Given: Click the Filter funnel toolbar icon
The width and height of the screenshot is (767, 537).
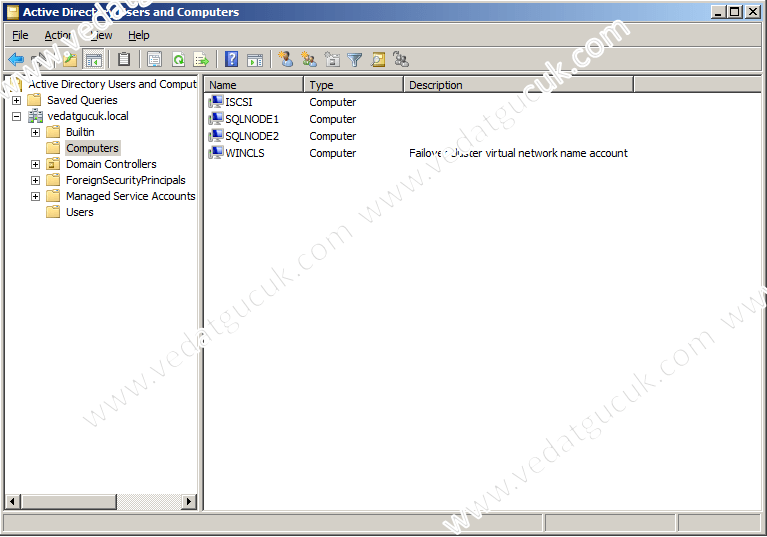Looking at the screenshot, I should (355, 60).
